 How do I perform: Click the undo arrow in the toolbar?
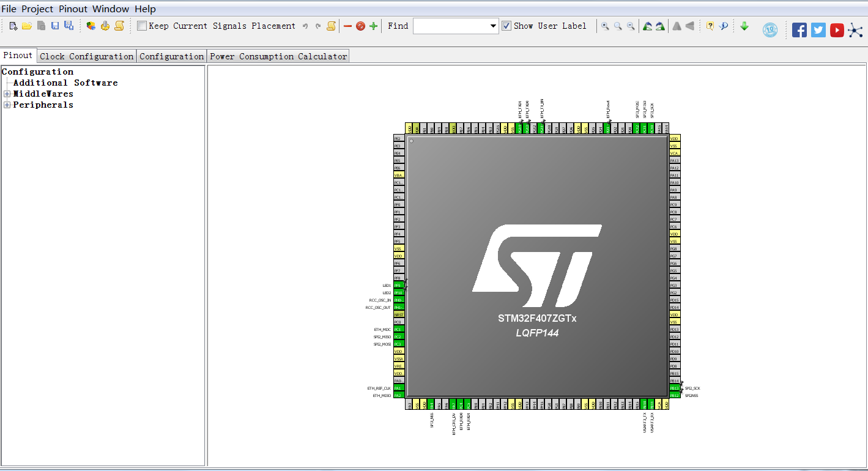pos(305,26)
